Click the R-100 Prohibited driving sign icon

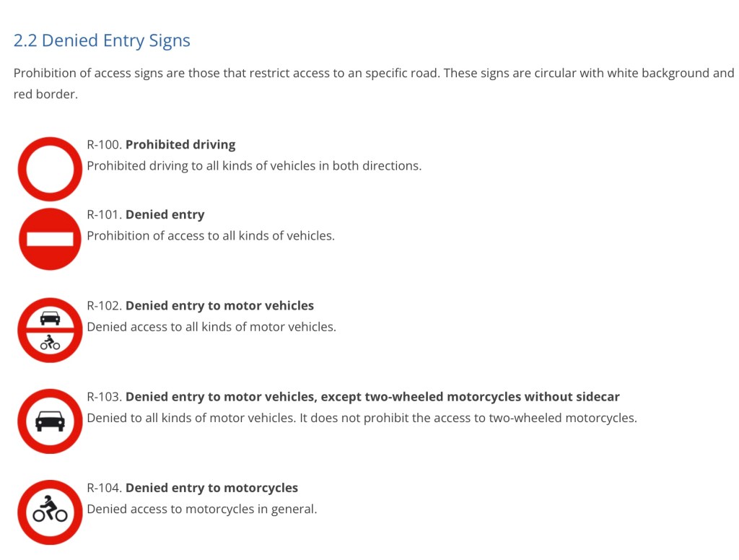click(x=50, y=169)
